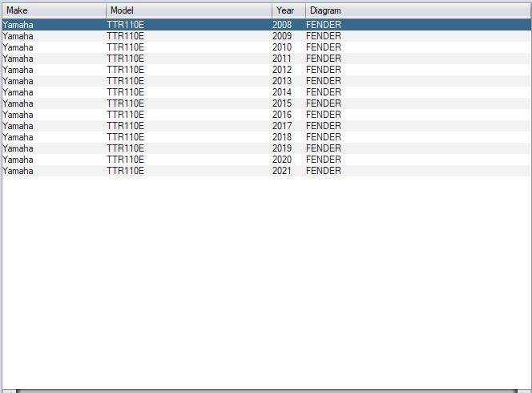
Task: Click the year 2010 cell
Action: tap(282, 47)
